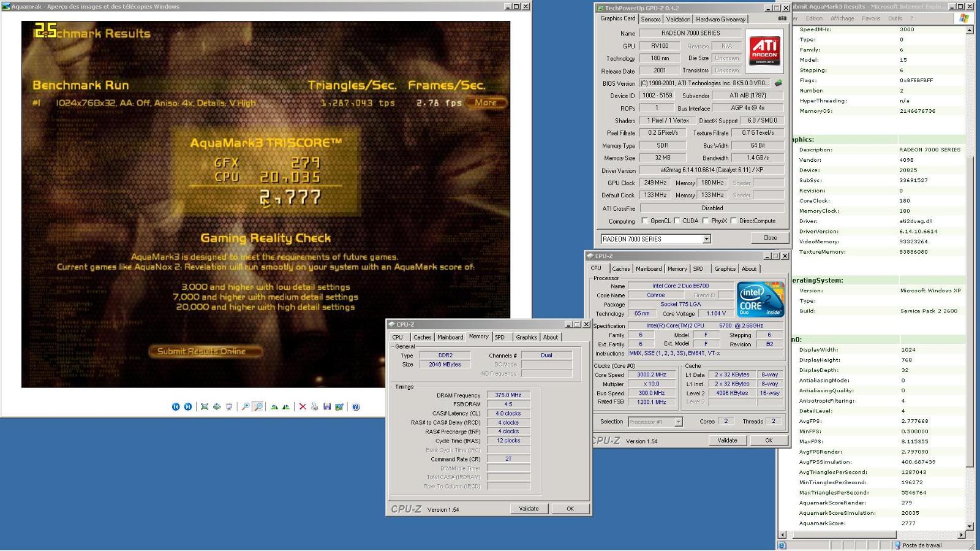This screenshot has width=980, height=551.
Task: Switch to Validation tab in GPU-Z
Action: pyautogui.click(x=677, y=19)
